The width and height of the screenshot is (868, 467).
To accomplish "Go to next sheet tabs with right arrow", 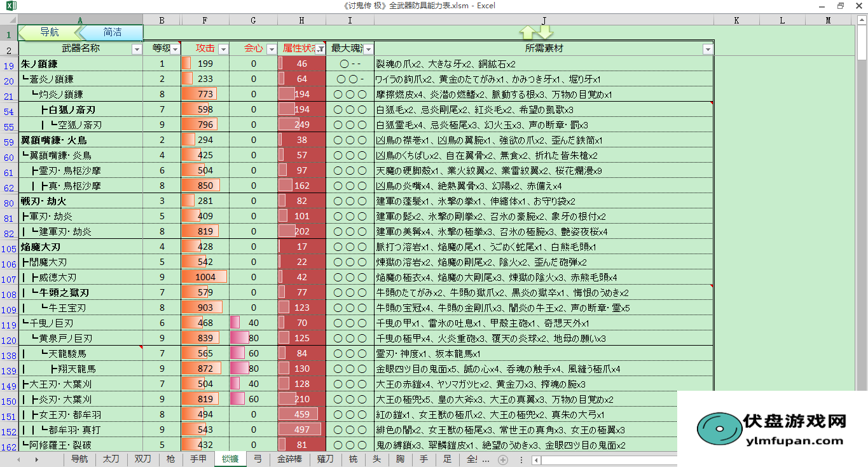I will tap(36, 459).
